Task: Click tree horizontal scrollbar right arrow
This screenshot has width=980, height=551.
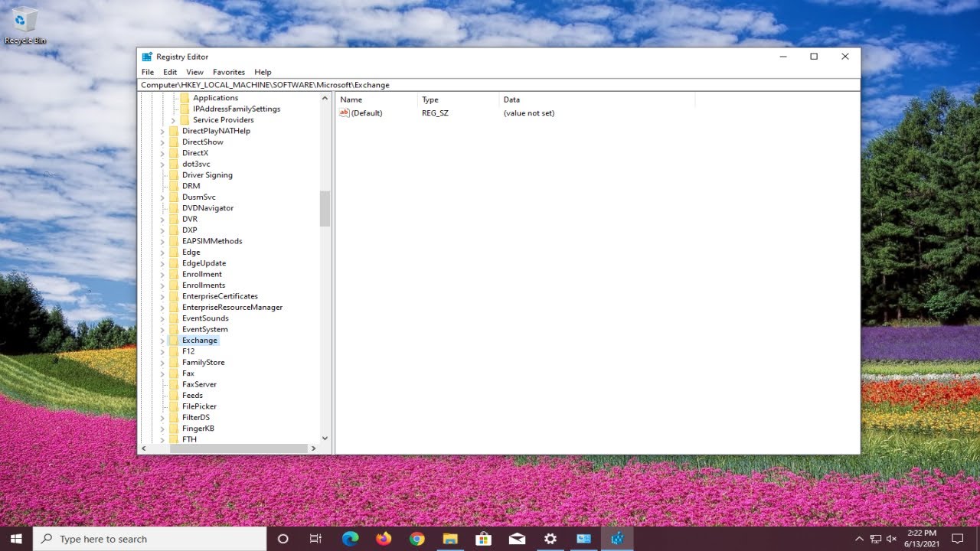Action: [313, 448]
